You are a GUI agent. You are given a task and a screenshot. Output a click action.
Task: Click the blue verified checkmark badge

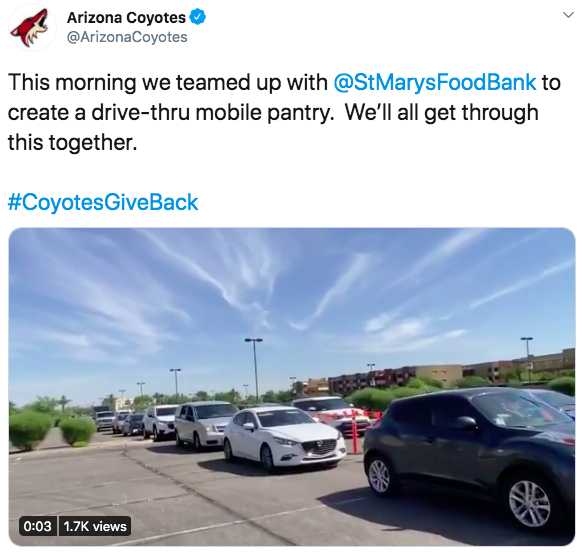[x=198, y=17]
